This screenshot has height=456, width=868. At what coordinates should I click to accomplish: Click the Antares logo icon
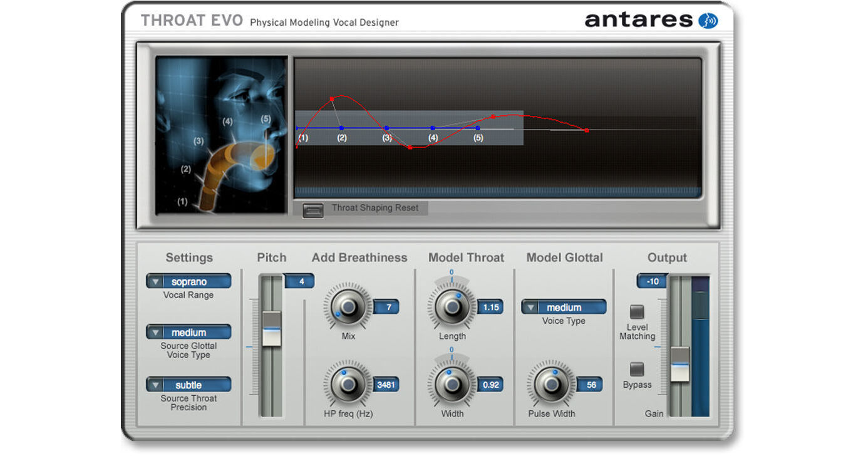[708, 21]
